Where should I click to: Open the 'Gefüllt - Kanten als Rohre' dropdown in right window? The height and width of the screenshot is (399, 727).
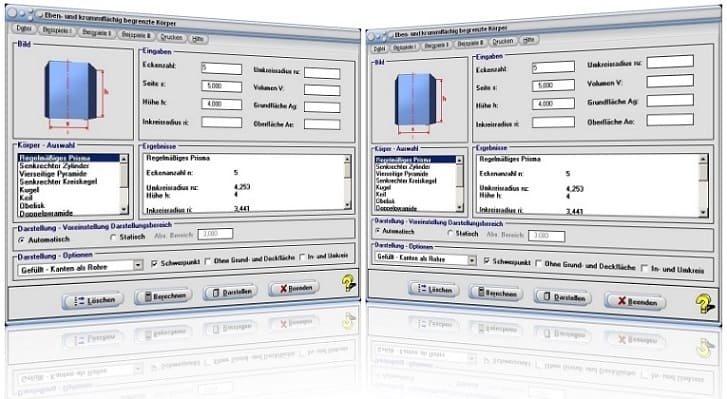click(x=472, y=260)
